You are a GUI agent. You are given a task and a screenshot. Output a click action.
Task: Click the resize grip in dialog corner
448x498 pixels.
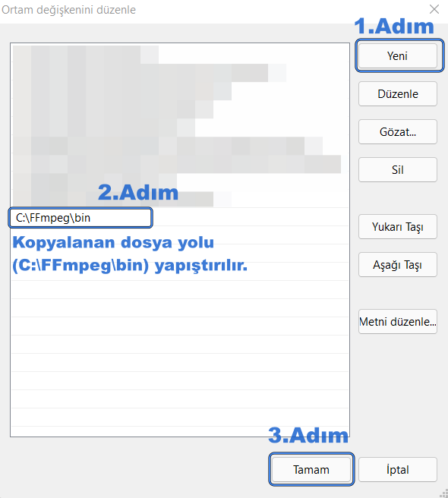pyautogui.click(x=443, y=493)
